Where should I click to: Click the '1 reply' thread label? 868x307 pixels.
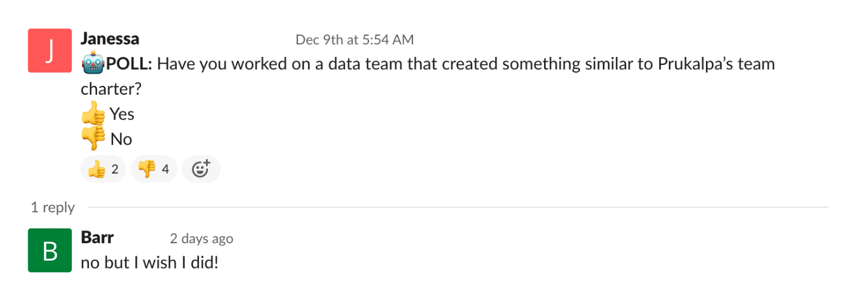(x=53, y=207)
